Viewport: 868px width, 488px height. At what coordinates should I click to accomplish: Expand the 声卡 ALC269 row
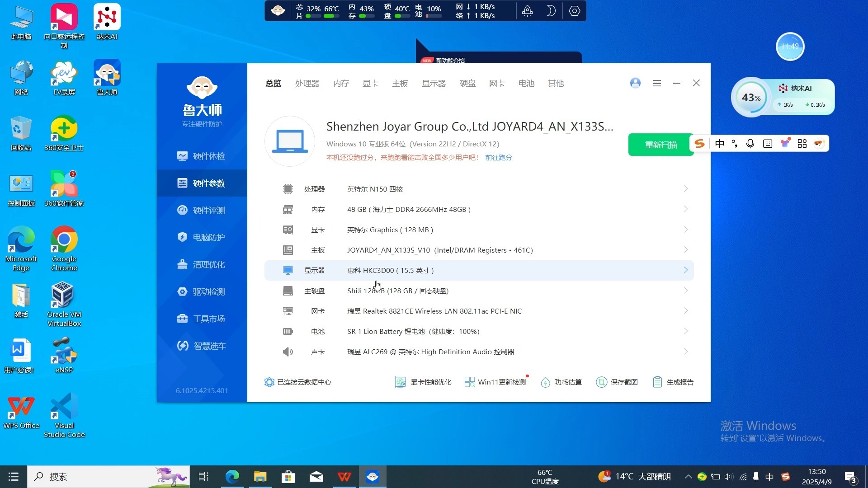coord(479,352)
